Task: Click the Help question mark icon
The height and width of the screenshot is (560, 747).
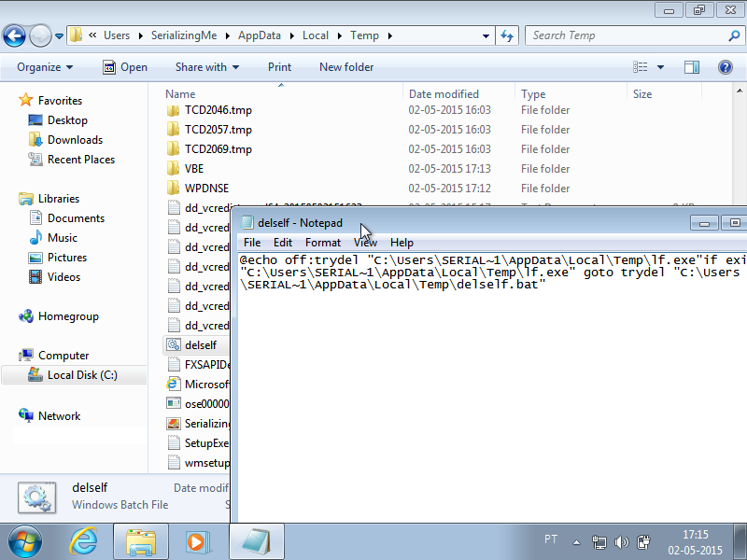Action: 725,67
